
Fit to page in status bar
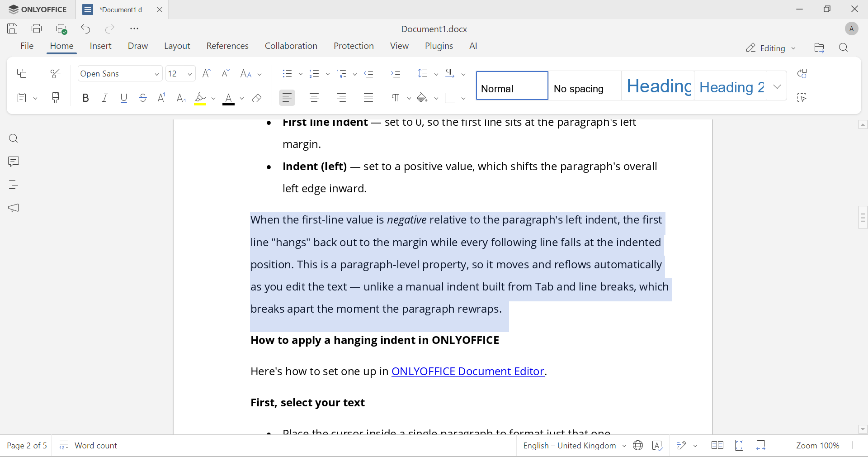tap(740, 446)
